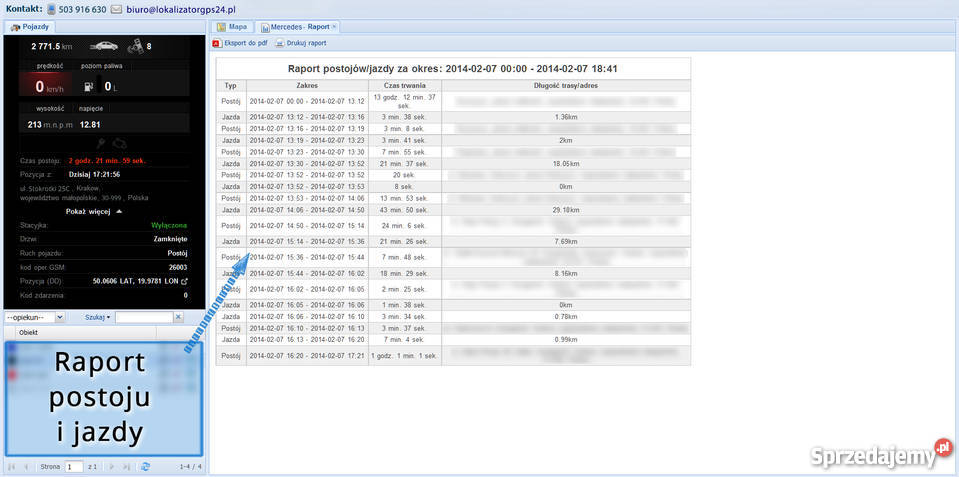Click the car silhouette icon in vehicle panel
The width and height of the screenshot is (959, 477).
pyautogui.click(x=103, y=46)
